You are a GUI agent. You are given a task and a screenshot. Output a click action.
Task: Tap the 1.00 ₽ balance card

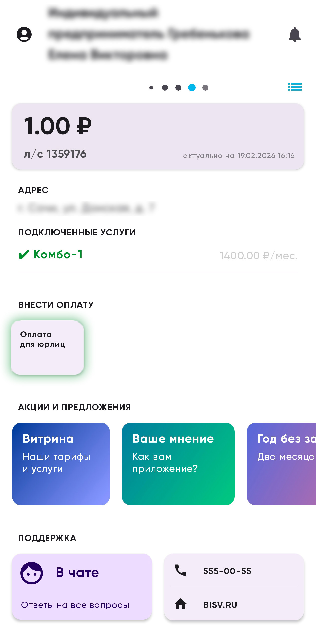point(158,137)
